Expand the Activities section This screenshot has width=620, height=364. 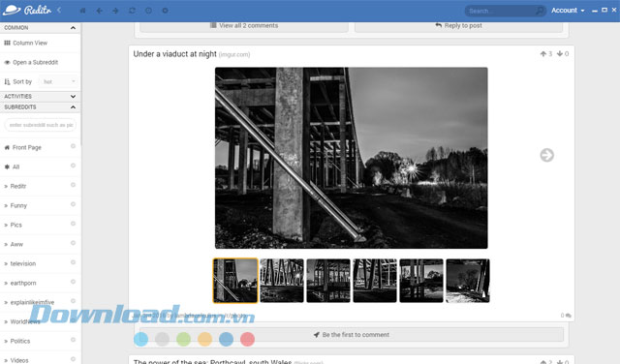[74, 96]
